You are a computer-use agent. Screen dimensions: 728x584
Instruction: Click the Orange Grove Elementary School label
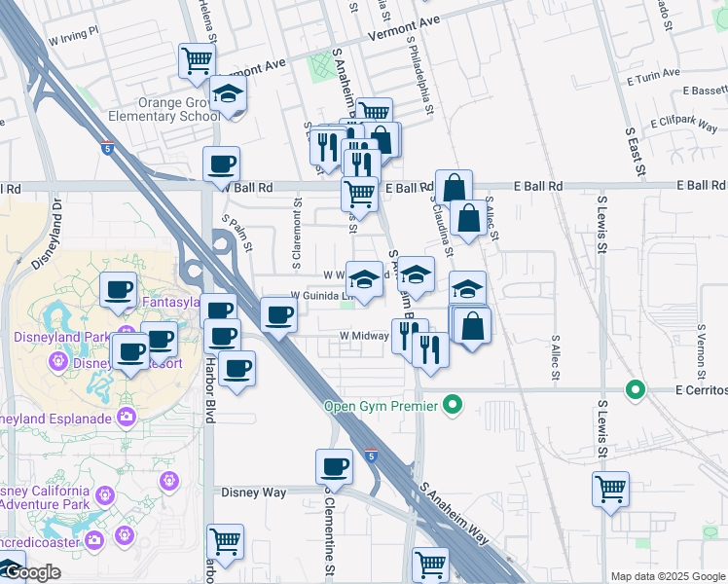pyautogui.click(x=164, y=110)
